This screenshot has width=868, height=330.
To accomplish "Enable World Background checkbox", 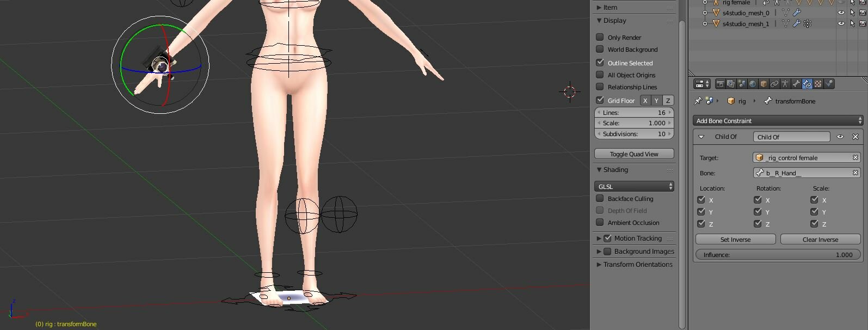I will coord(600,49).
